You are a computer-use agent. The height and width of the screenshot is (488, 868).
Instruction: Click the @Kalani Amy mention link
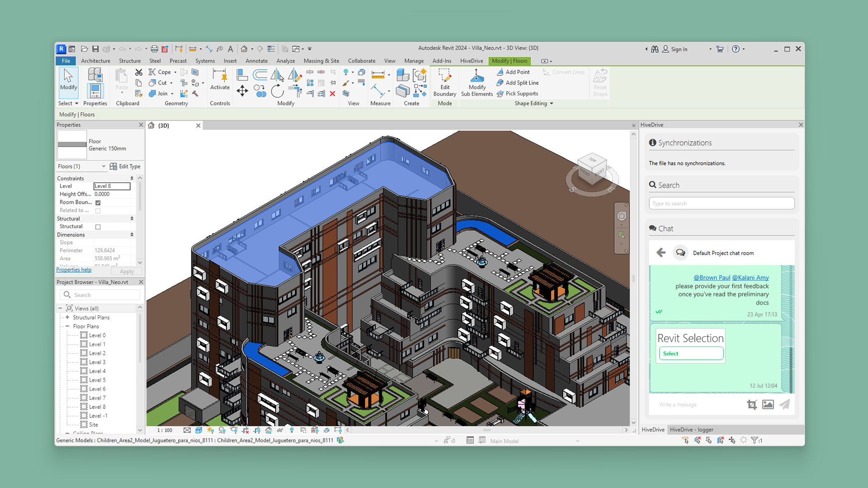click(750, 277)
